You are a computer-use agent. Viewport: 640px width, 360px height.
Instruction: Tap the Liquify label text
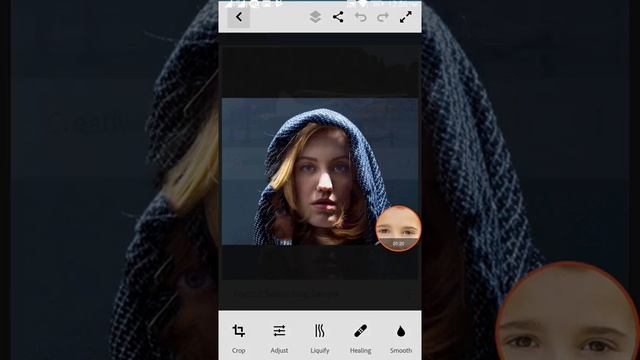click(320, 351)
